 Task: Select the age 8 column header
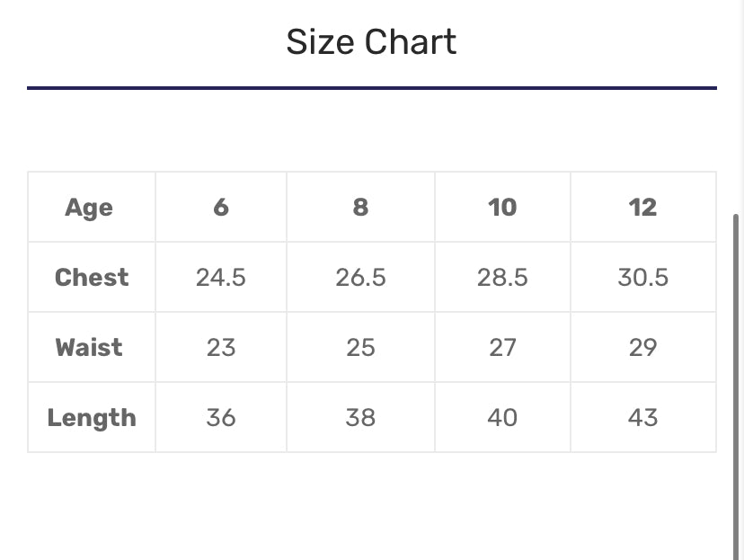[x=360, y=208]
